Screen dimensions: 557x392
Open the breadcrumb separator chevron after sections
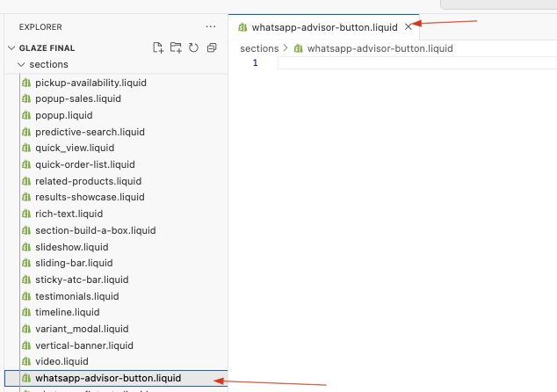coord(286,48)
